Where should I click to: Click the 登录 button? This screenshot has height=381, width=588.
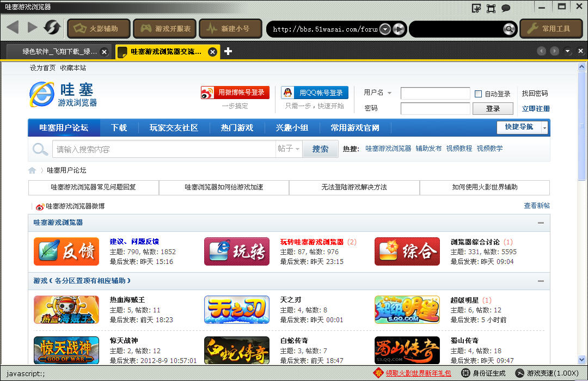[x=493, y=108]
